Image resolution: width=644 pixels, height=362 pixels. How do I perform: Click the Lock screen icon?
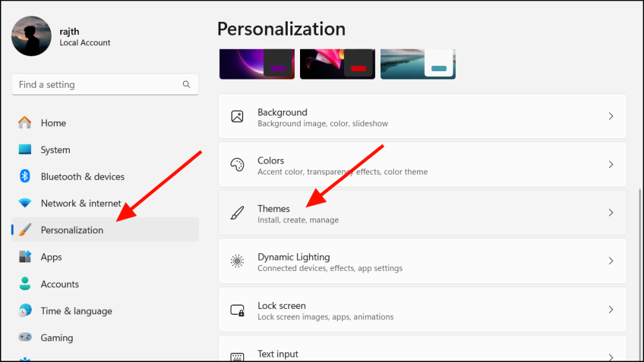pyautogui.click(x=237, y=310)
